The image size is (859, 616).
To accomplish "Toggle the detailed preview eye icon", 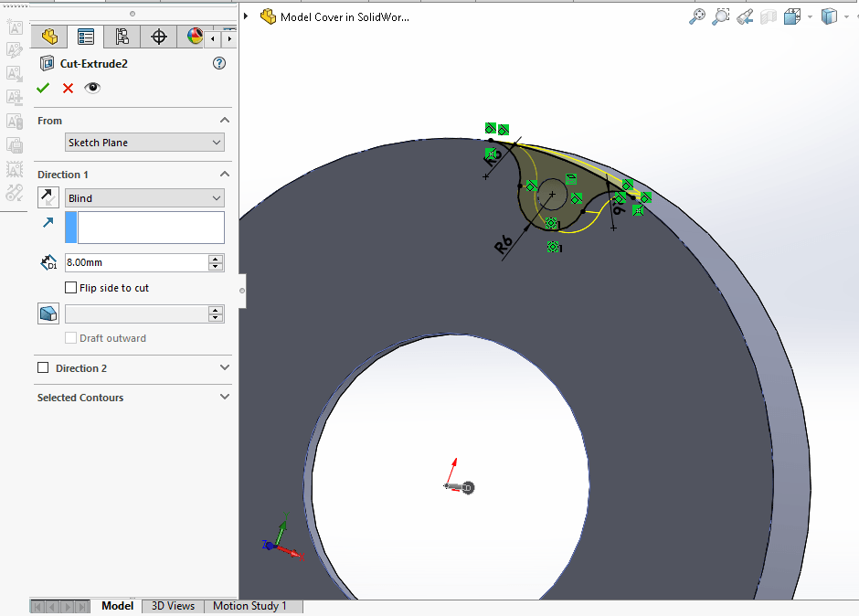I will (92, 88).
